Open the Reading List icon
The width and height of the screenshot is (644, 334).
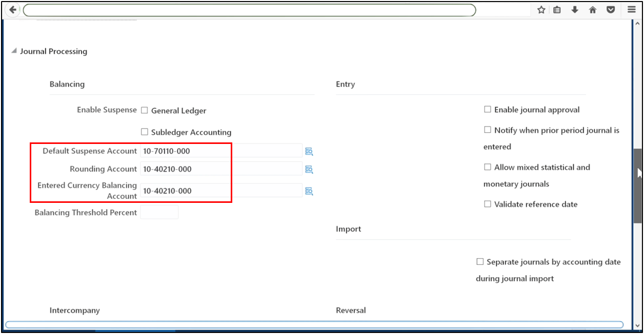coord(557,9)
